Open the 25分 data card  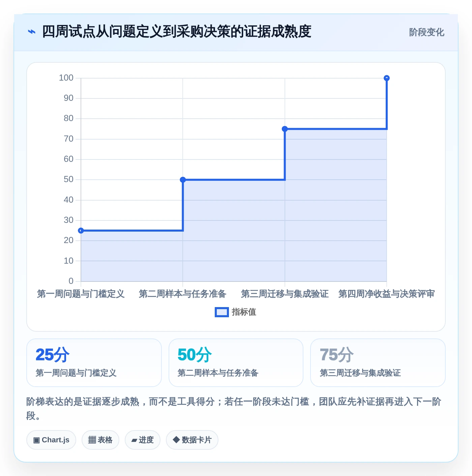(94, 363)
